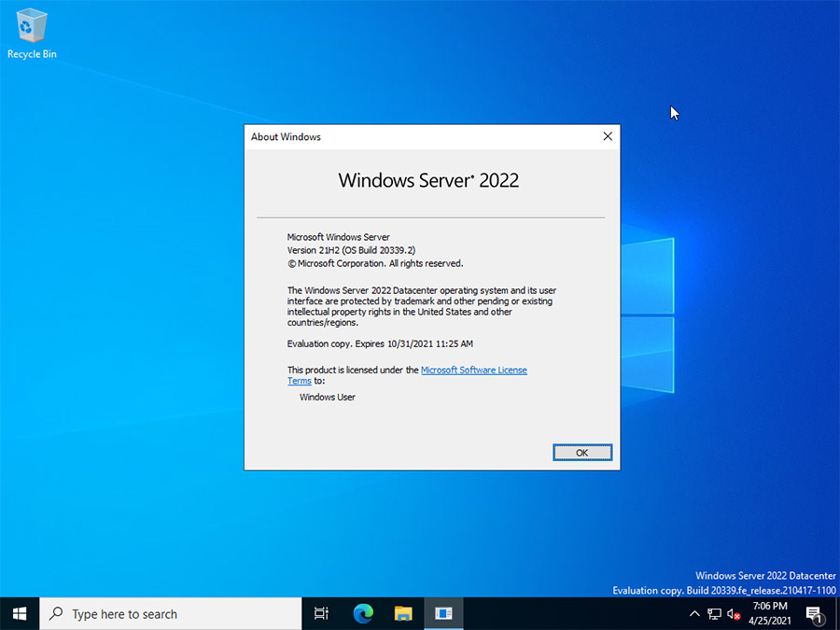Open Task View from the taskbar
This screenshot has height=630, width=840.
320,613
